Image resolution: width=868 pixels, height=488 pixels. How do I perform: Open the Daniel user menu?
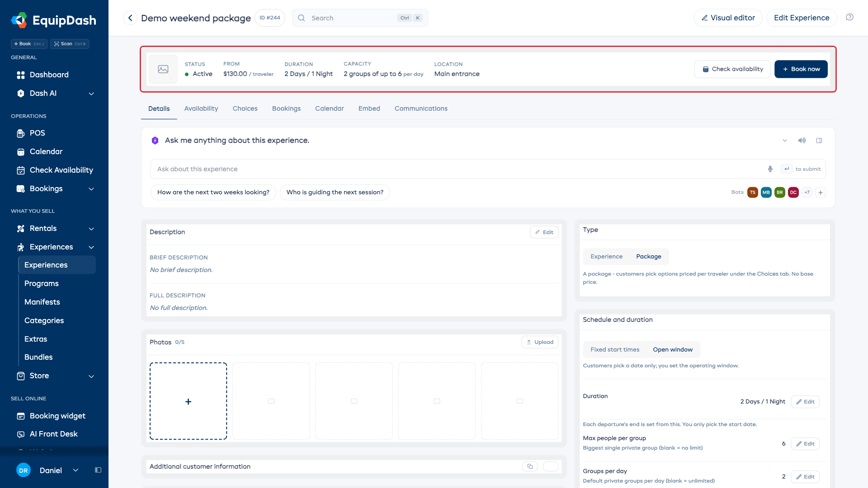pos(48,470)
